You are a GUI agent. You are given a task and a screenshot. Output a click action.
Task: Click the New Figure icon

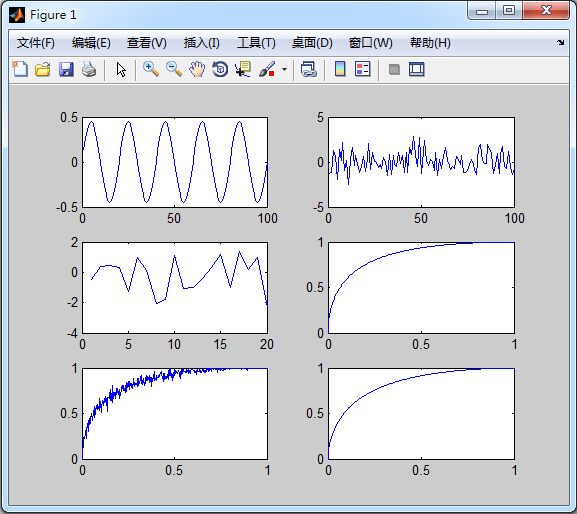(20, 69)
